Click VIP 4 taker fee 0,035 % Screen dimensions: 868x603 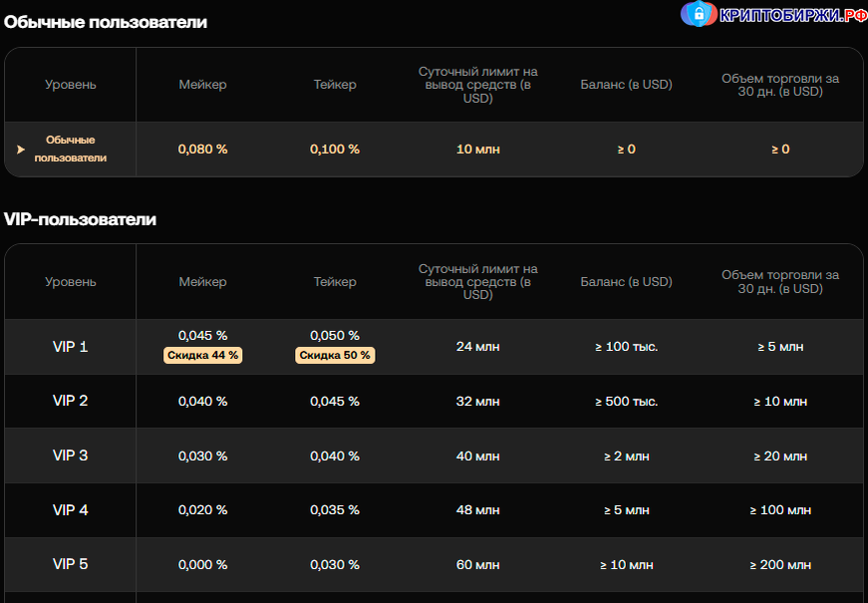335,510
